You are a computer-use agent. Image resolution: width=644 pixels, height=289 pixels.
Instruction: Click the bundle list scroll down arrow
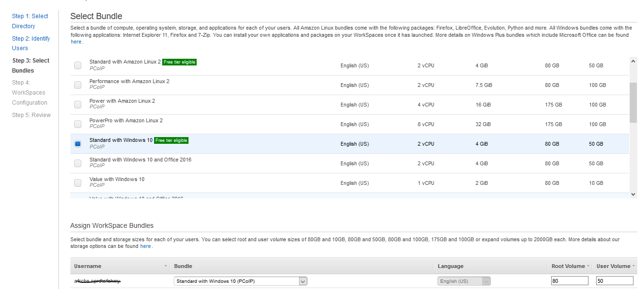[x=633, y=194]
